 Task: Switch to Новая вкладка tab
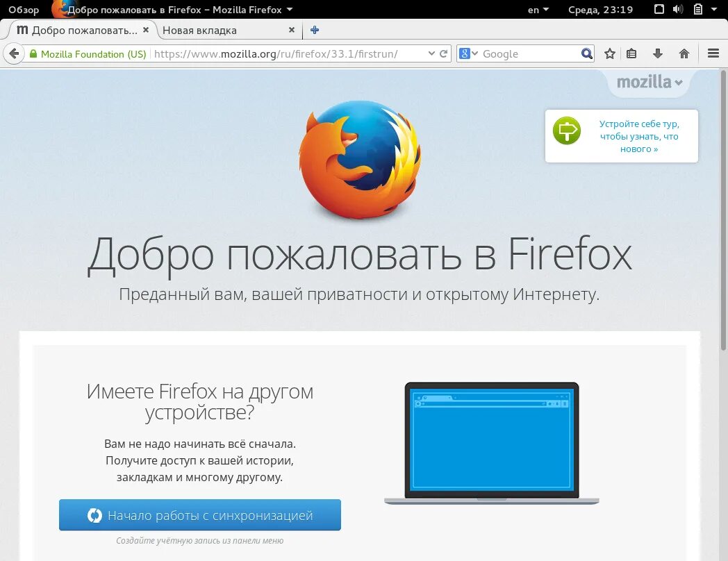tap(228, 30)
